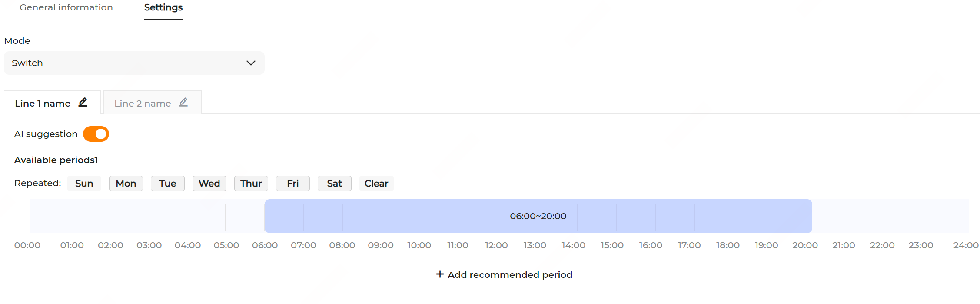Toggle Wed repeat day
The height and width of the screenshot is (304, 980).
pyautogui.click(x=209, y=184)
